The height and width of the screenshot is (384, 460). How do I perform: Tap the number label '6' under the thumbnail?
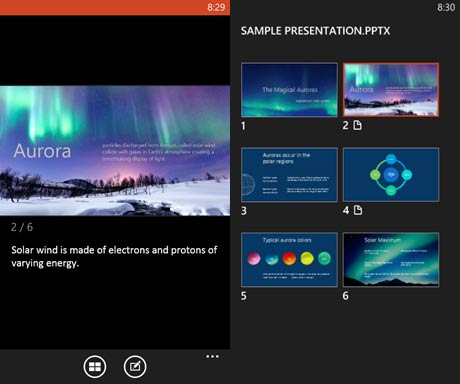pos(346,296)
